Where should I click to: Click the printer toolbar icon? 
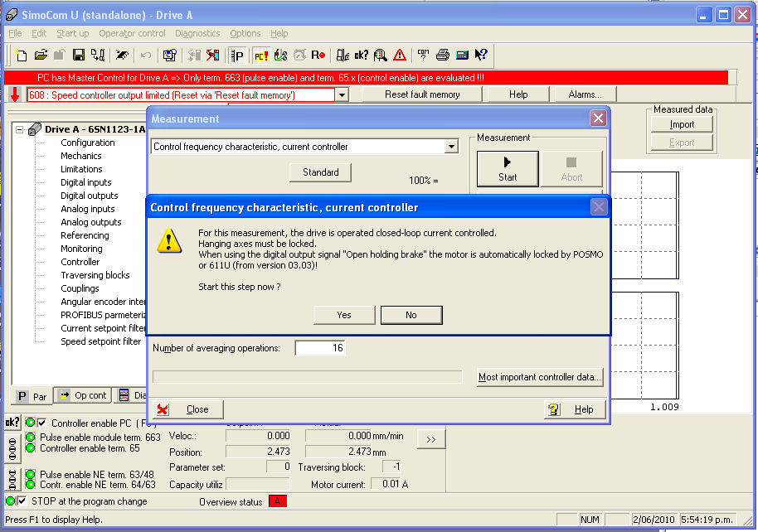click(x=443, y=55)
